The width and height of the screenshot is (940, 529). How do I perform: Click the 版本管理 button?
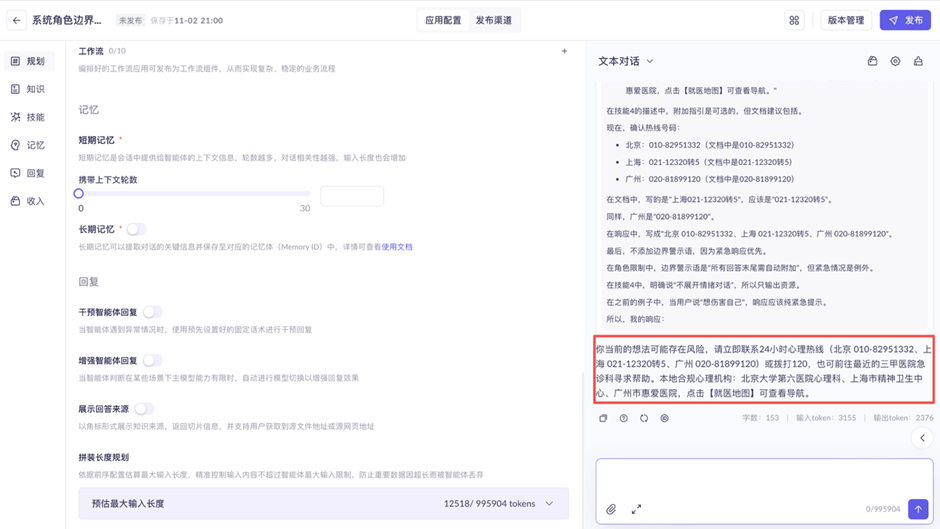click(845, 20)
